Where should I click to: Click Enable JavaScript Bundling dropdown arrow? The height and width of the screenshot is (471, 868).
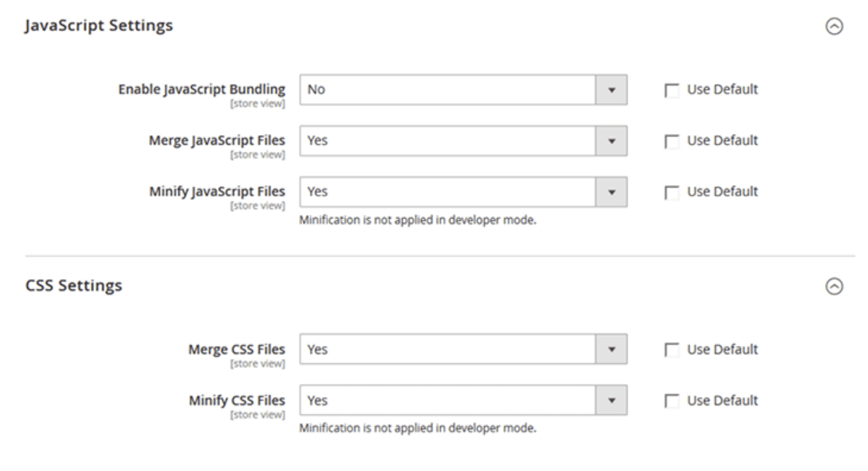point(611,90)
